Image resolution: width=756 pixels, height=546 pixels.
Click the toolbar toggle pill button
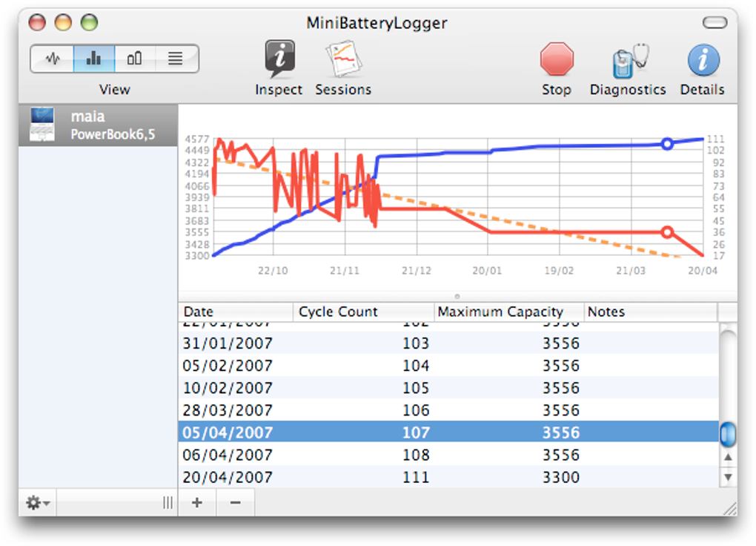(x=714, y=22)
